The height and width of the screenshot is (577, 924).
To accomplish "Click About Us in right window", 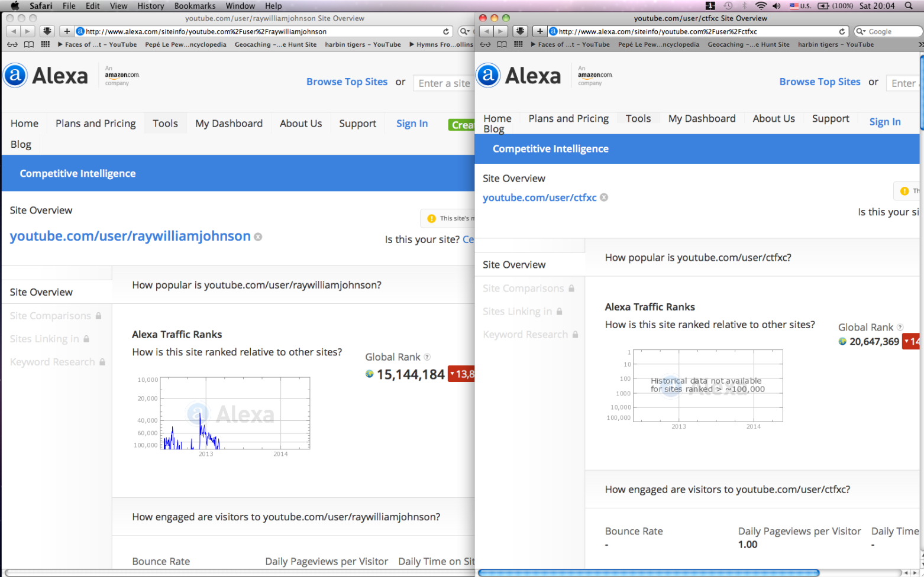I will (774, 119).
